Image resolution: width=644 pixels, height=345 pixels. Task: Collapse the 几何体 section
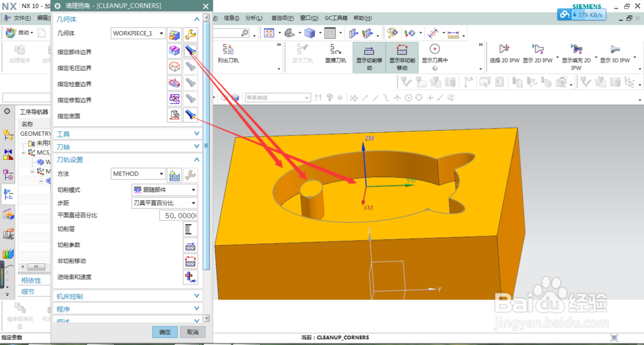point(196,19)
